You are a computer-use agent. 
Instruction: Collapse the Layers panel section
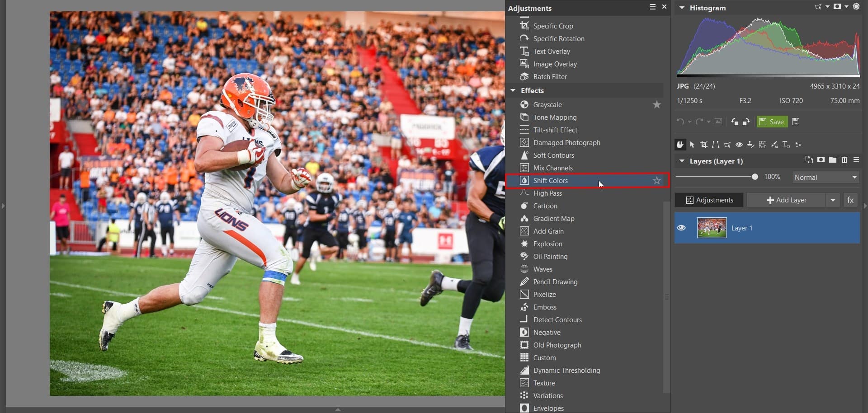pos(682,161)
